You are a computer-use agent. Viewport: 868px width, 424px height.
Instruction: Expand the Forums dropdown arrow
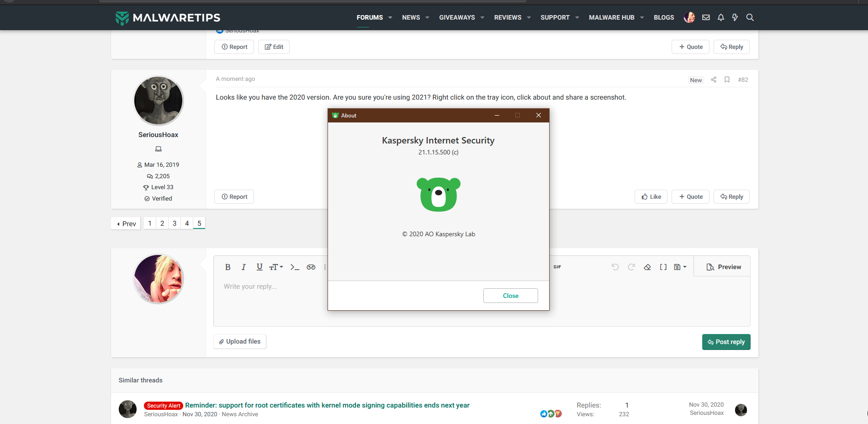point(390,17)
